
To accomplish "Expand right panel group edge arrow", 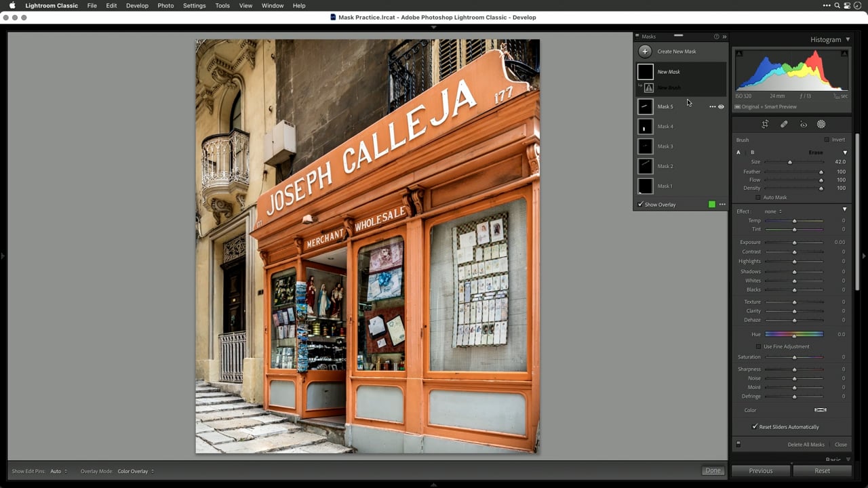I will tap(864, 256).
